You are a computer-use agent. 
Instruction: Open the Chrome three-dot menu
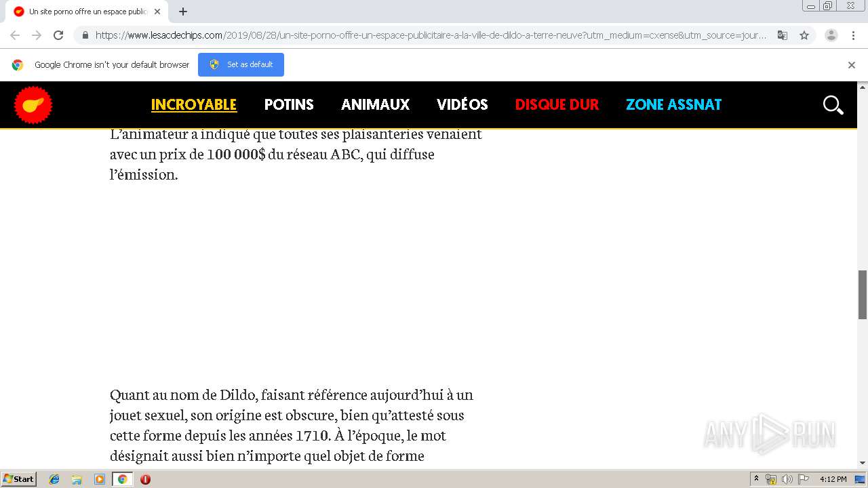coord(853,35)
